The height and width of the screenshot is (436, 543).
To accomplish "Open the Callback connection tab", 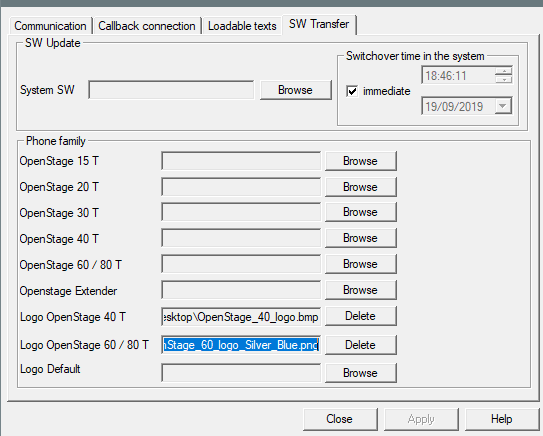I will click(x=147, y=26).
